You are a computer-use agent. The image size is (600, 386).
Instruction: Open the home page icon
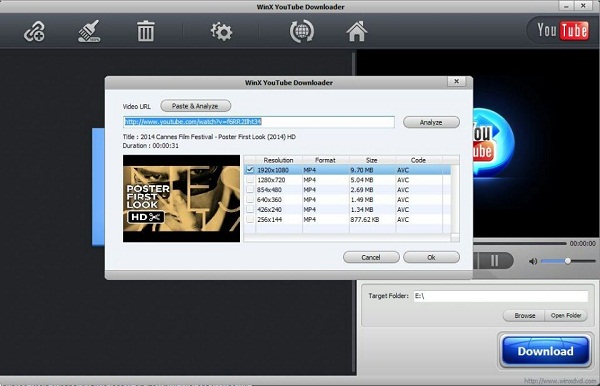357,31
